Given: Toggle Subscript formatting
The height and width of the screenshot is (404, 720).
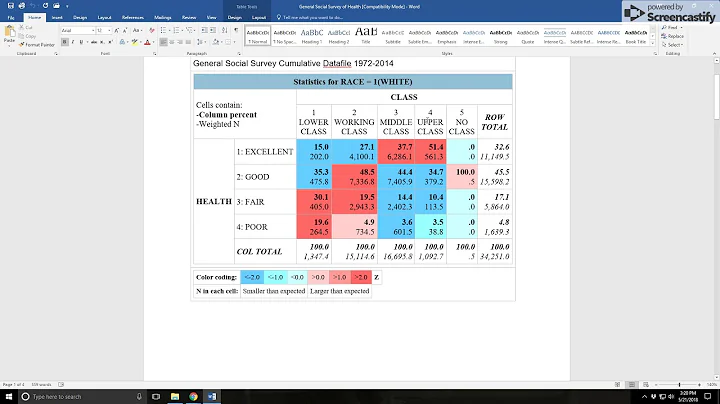Looking at the screenshot, I should click(x=101, y=42).
